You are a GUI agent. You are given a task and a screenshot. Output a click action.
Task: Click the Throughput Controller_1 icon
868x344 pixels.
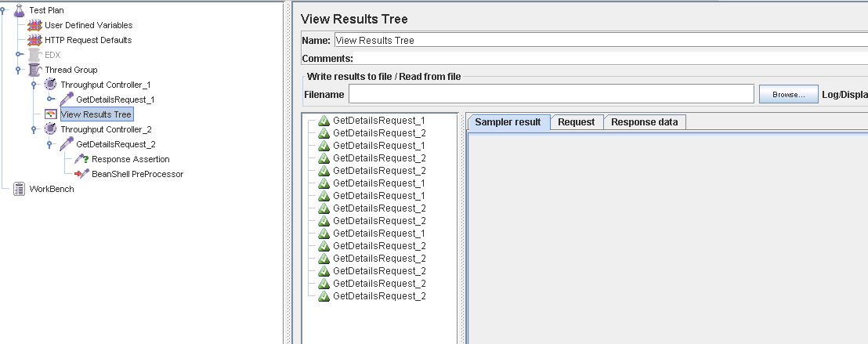tap(50, 85)
